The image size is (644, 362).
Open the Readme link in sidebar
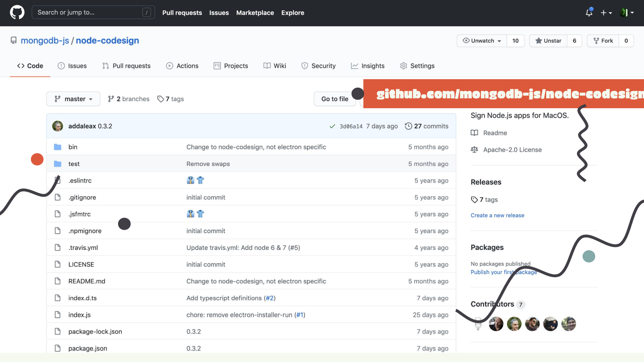495,133
